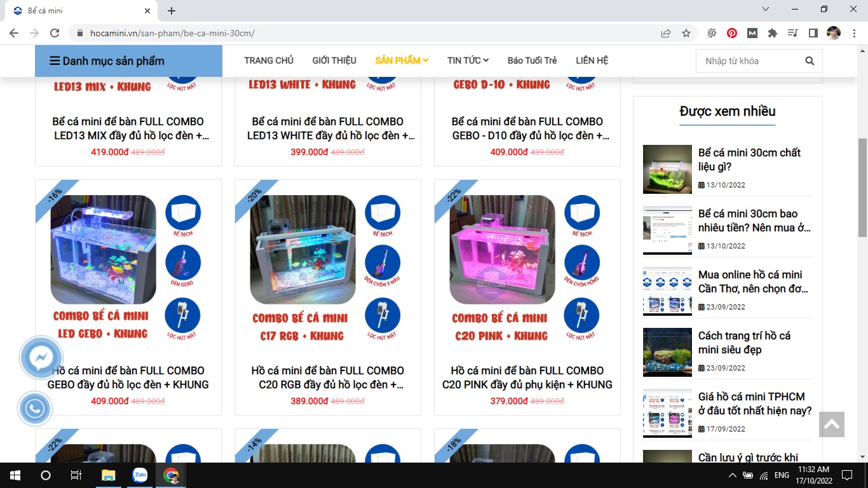Toggle the Chrome side panel icon

pos(813,33)
